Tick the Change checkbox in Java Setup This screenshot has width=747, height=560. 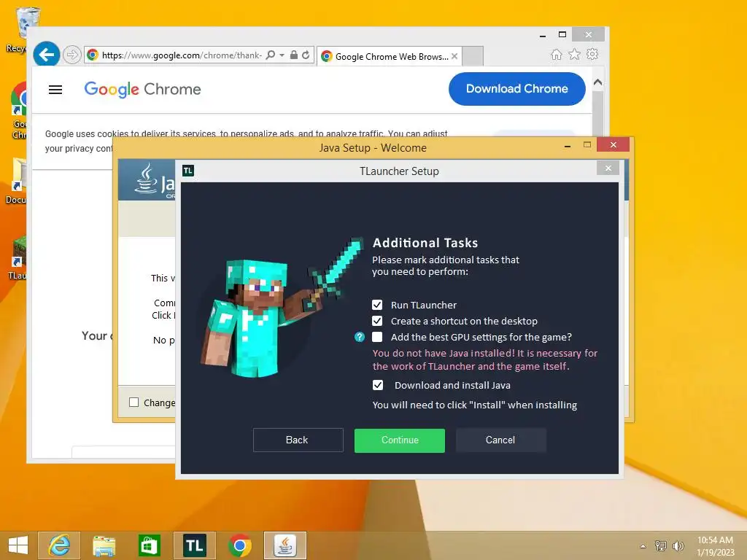pyautogui.click(x=134, y=402)
